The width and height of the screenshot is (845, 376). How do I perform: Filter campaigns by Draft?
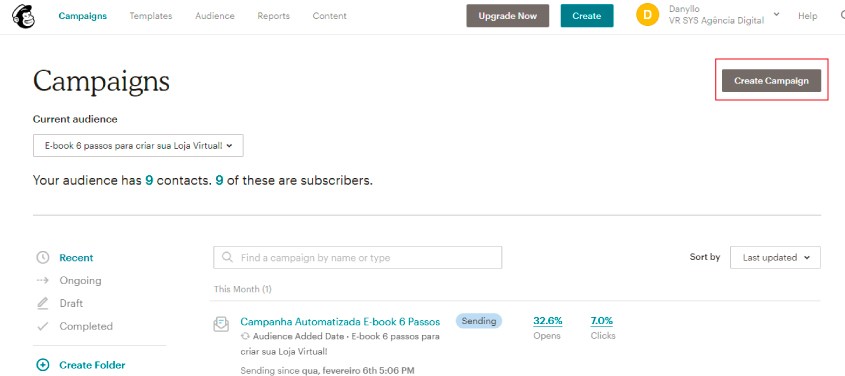pos(71,303)
